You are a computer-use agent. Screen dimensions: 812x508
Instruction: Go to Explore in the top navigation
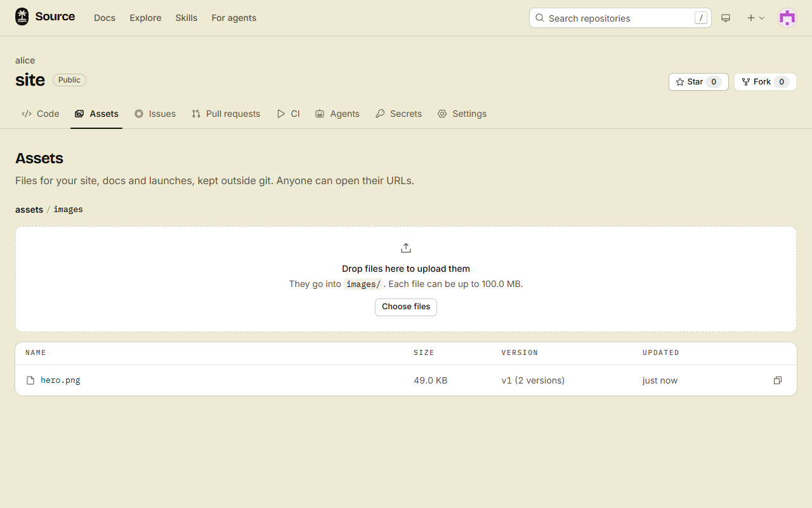coord(145,18)
